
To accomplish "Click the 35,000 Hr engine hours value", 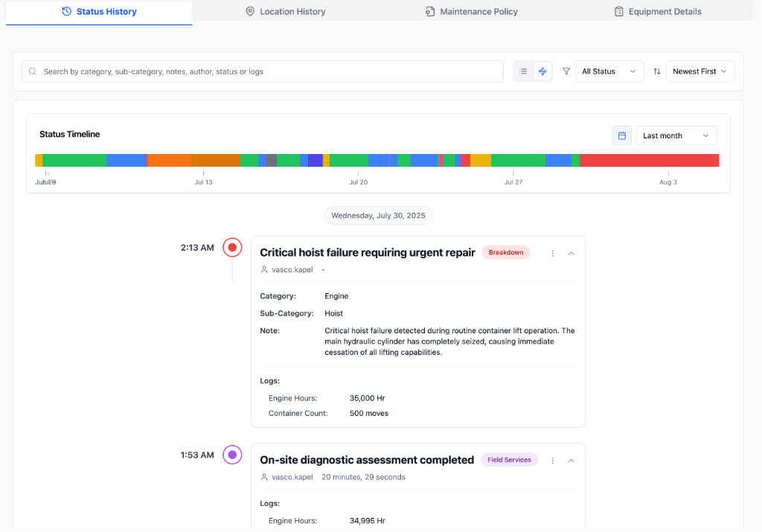I will coord(368,398).
